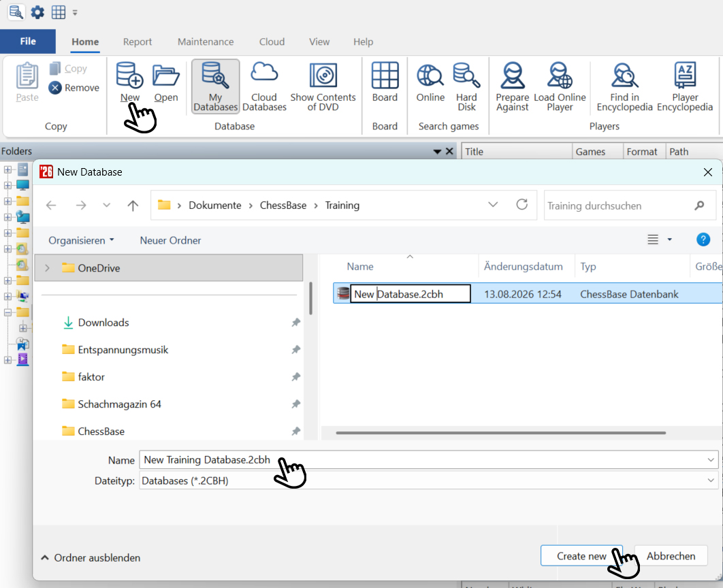This screenshot has height=588, width=723.
Task: Open the view options dropdown arrow
Action: 669,240
